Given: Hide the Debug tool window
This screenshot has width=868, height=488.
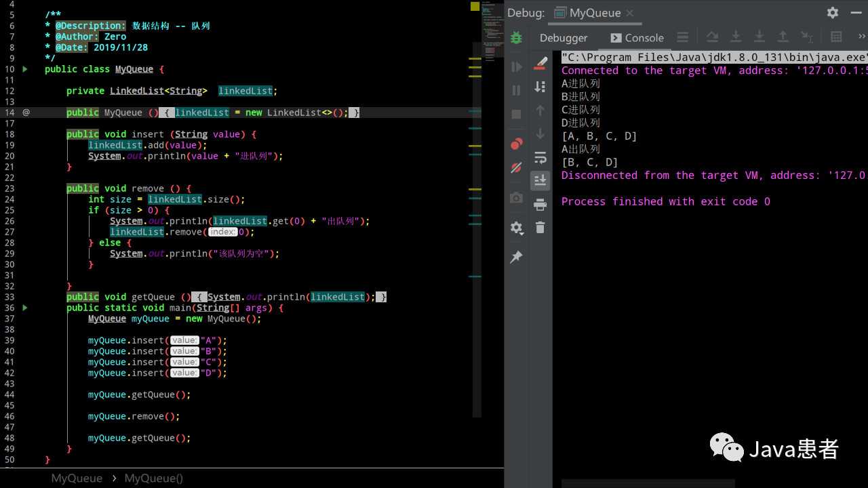Looking at the screenshot, I should coord(857,12).
